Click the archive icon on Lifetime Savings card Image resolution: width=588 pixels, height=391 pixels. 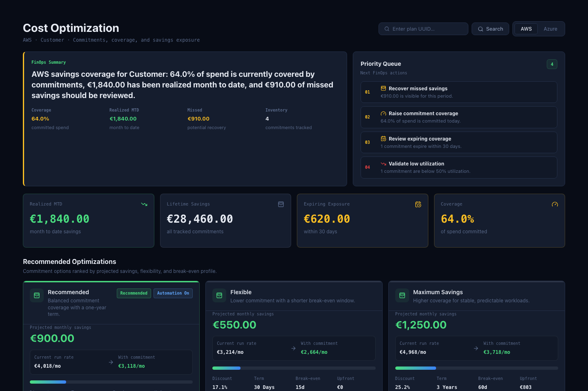[281, 204]
